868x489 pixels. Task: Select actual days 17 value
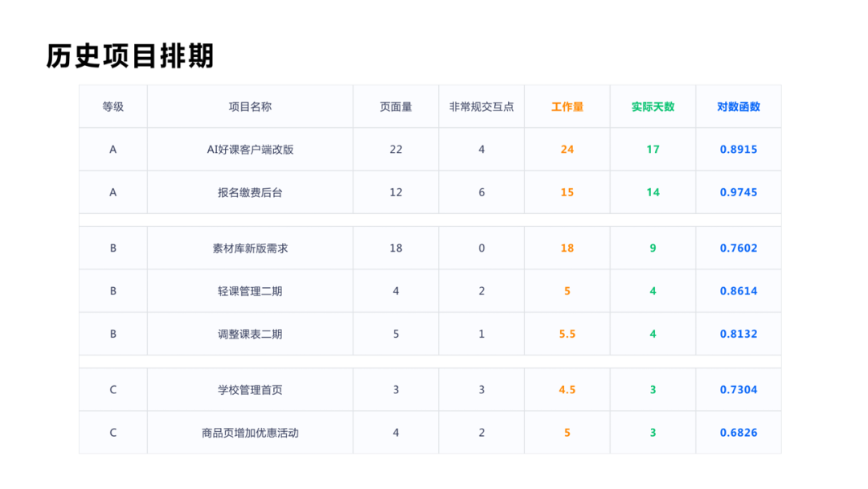click(x=653, y=150)
